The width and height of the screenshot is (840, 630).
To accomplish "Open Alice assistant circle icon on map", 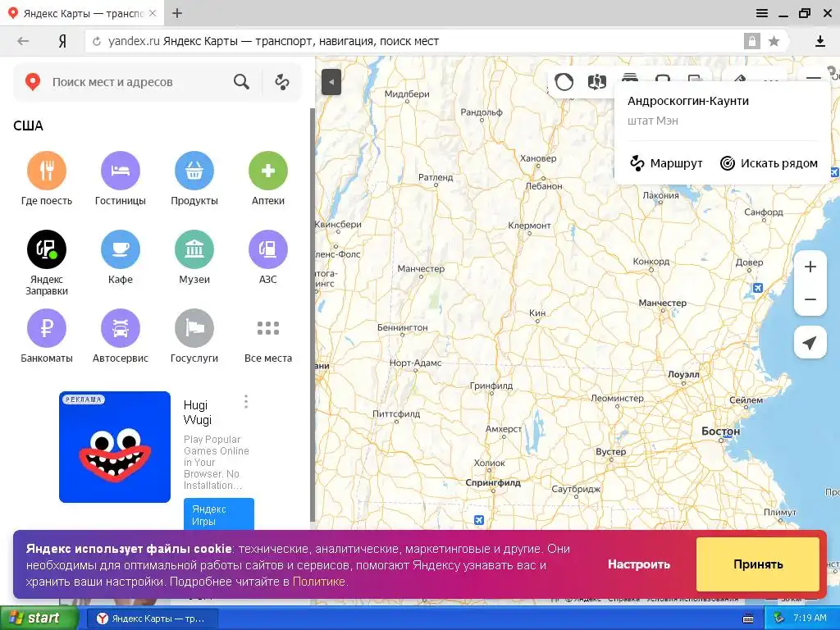I will coord(564,82).
